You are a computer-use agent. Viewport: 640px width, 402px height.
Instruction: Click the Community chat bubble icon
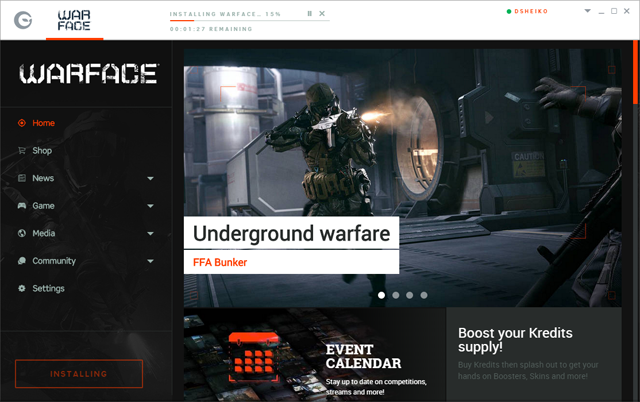22,261
